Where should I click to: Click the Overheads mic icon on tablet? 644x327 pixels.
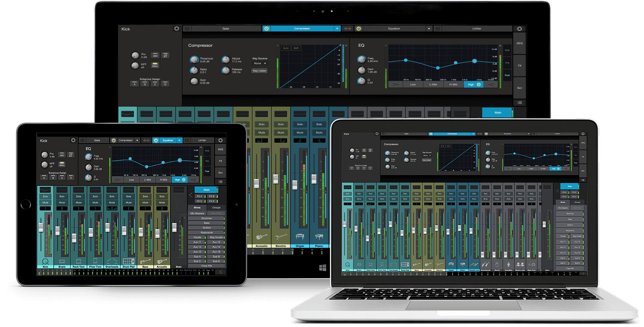112,261
